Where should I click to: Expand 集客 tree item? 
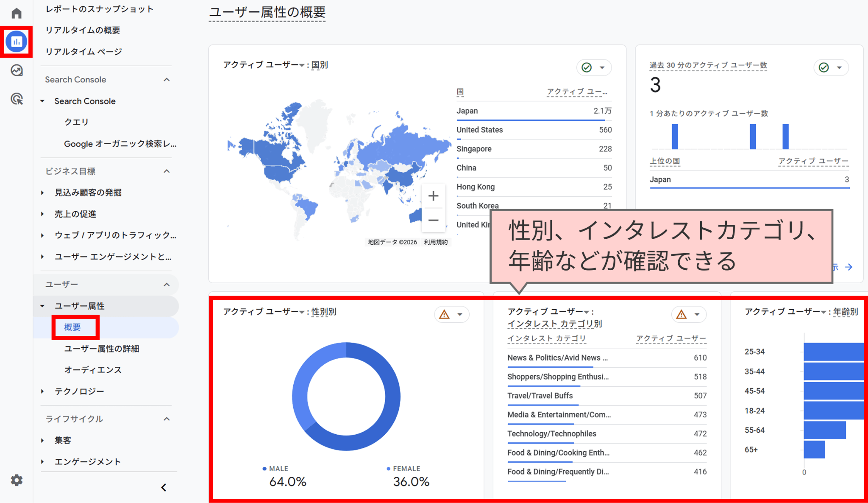42,440
